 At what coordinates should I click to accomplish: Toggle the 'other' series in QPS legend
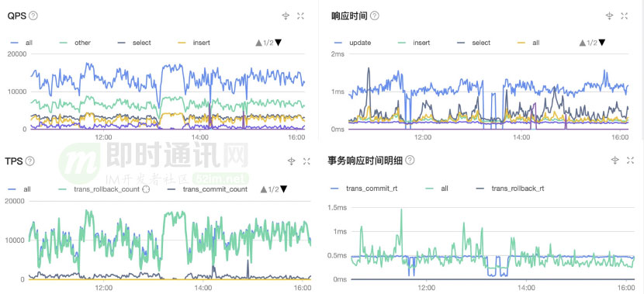pyautogui.click(x=75, y=43)
